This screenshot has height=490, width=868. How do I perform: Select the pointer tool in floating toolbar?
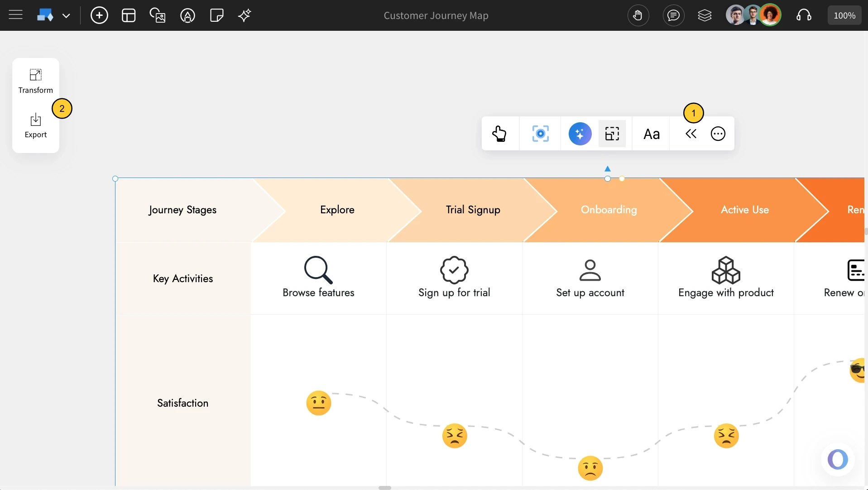500,134
